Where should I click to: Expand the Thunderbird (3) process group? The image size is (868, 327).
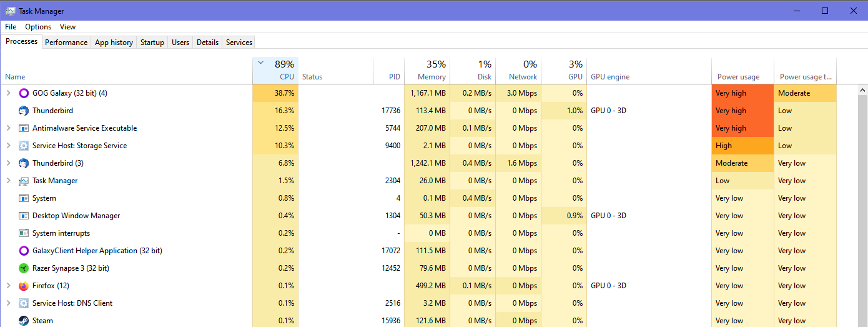click(8, 163)
